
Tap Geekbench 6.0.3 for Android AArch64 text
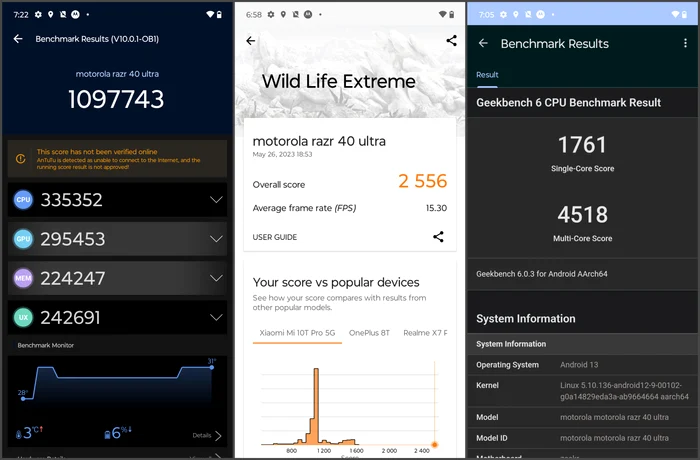pyautogui.click(x=542, y=274)
